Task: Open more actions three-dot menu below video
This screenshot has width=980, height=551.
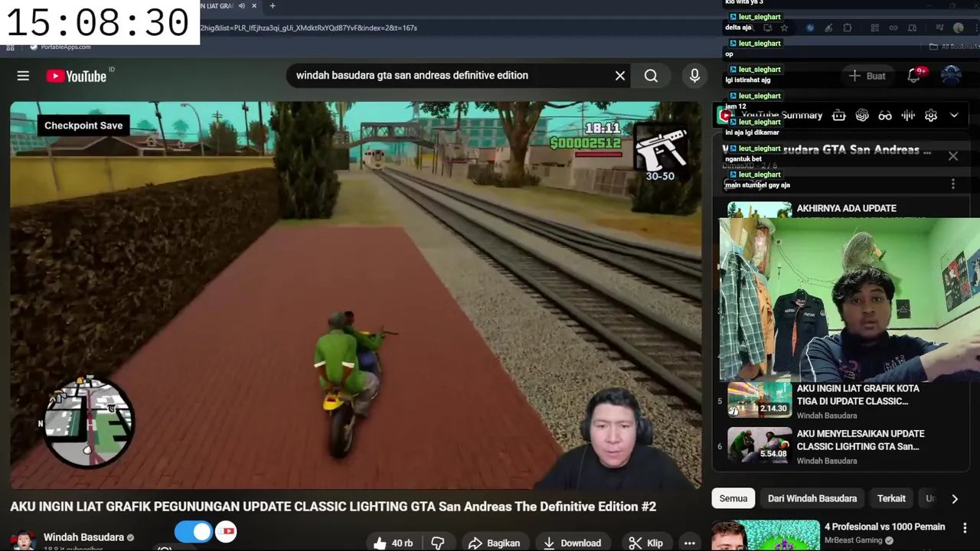Action: coord(690,543)
